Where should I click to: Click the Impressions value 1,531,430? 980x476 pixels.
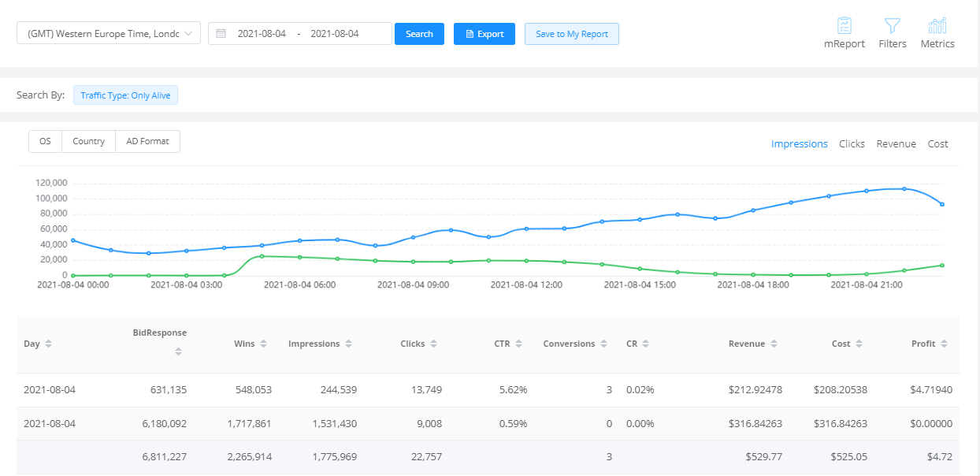click(x=334, y=423)
